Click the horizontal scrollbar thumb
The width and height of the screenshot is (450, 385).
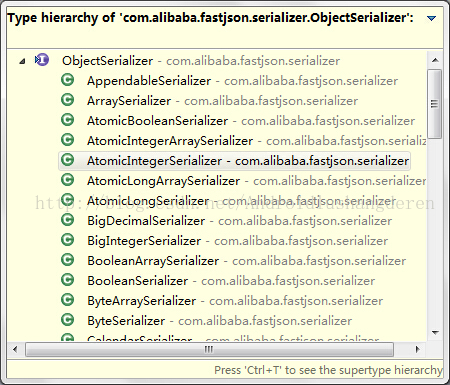click(x=209, y=349)
